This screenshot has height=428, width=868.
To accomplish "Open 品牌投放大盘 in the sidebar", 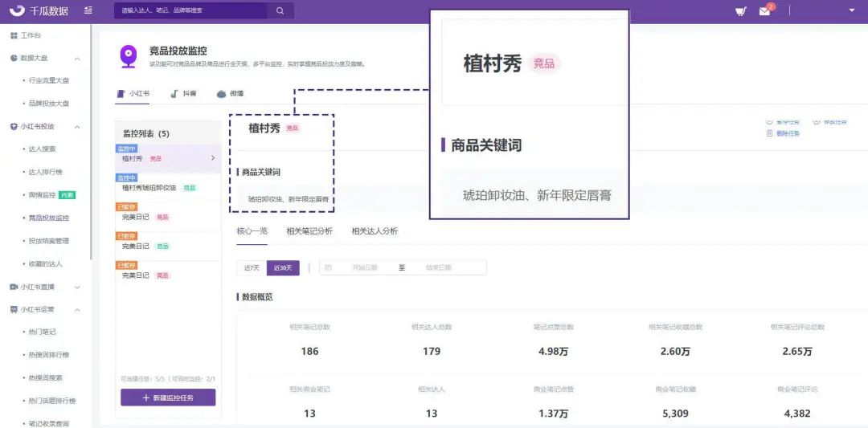I will (49, 104).
